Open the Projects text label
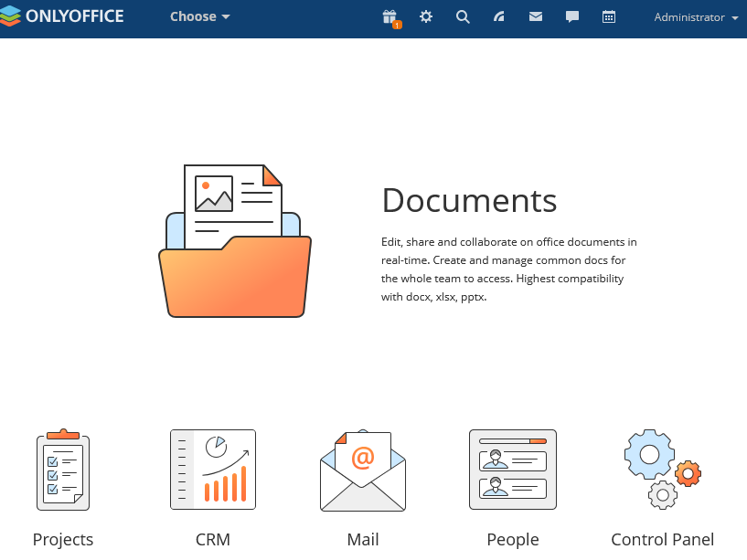The height and width of the screenshot is (560, 747). click(x=63, y=539)
